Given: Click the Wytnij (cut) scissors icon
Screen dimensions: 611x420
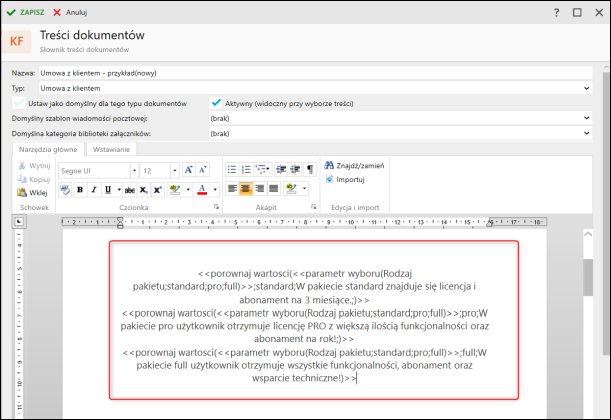Looking at the screenshot, I should pyautogui.click(x=22, y=166).
